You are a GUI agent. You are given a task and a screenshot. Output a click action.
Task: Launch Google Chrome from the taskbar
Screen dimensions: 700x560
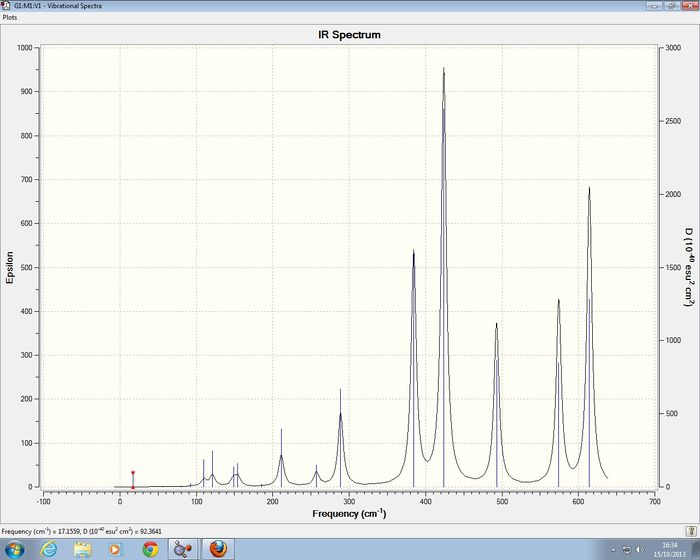click(x=150, y=549)
